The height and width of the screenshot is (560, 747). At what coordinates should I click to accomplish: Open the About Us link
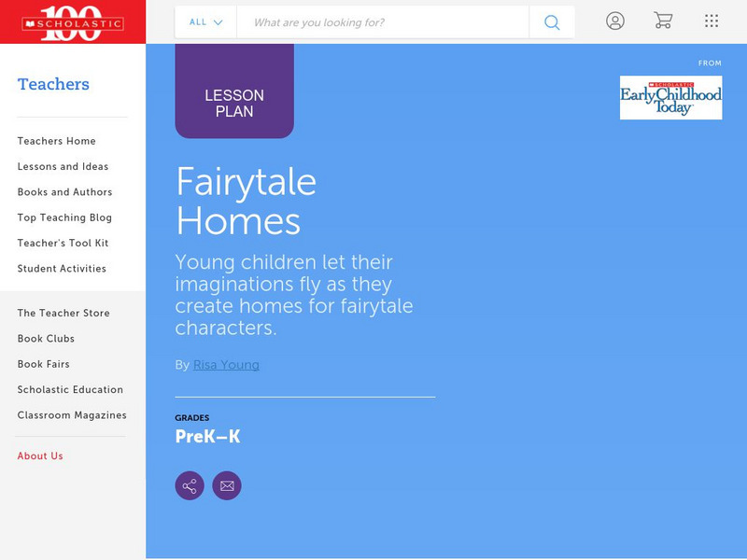point(40,455)
